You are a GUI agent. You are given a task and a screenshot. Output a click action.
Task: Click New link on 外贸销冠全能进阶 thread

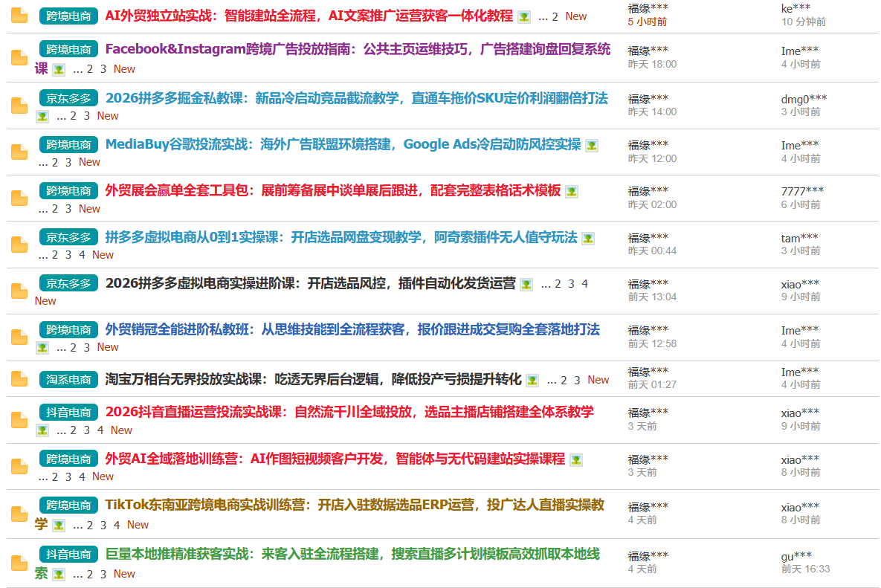tap(108, 347)
